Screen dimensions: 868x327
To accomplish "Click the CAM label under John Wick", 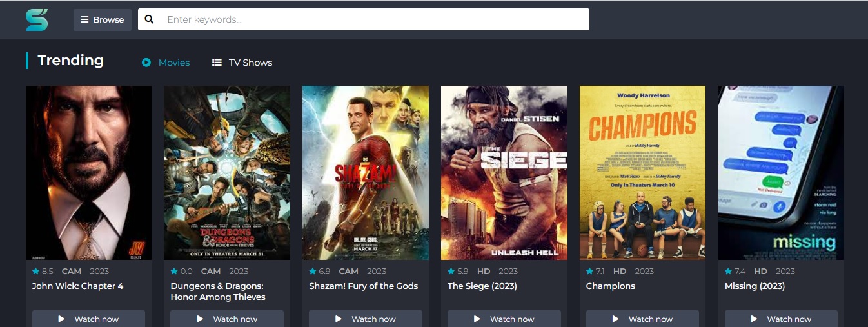I will (72, 272).
